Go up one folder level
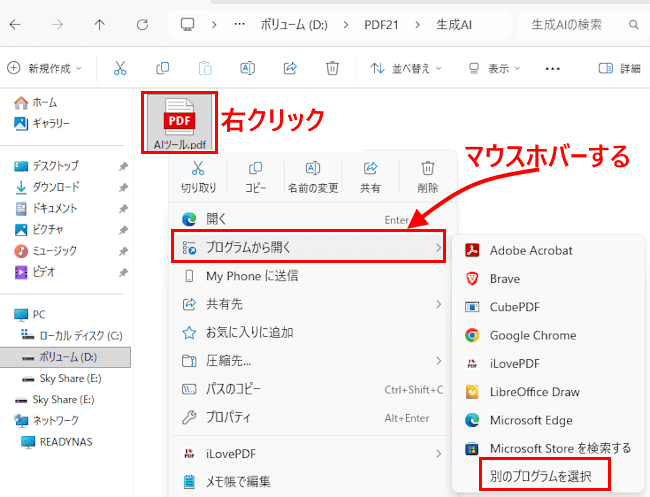 [99, 25]
